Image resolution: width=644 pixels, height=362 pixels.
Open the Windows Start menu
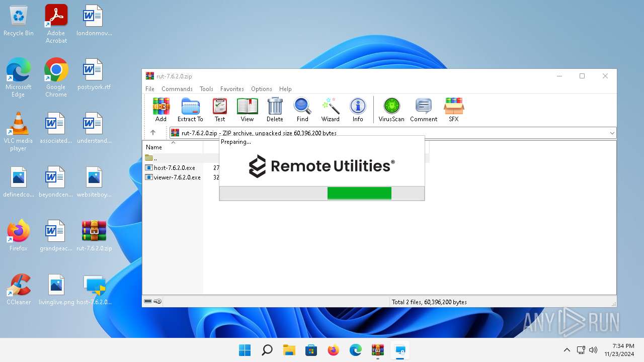point(245,350)
